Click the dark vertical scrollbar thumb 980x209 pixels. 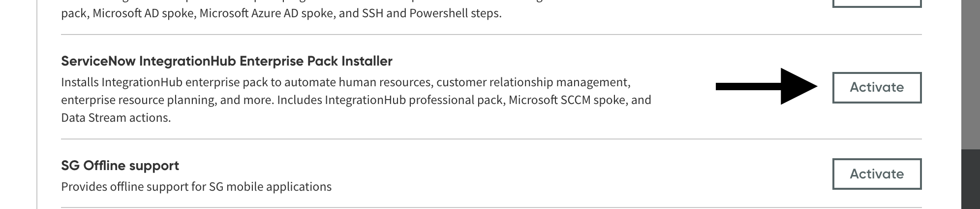(x=970, y=178)
